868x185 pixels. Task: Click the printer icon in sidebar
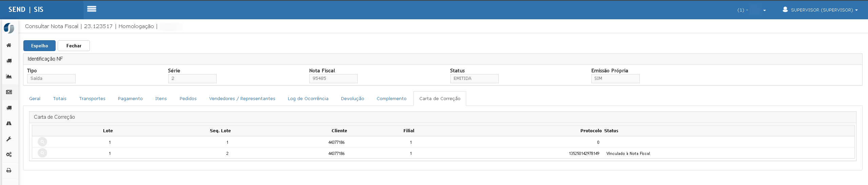tap(9, 170)
